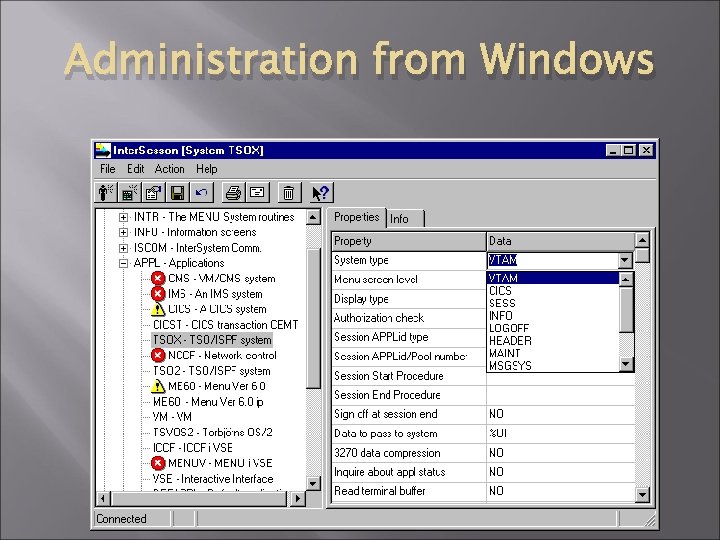Open the Help menu
The image size is (720, 540).
click(207, 169)
